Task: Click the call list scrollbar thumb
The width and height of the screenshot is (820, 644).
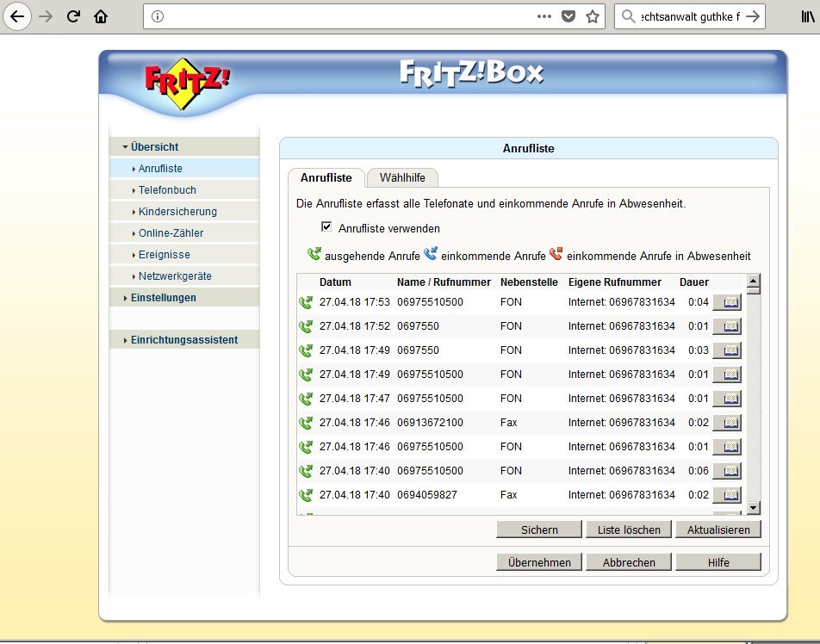Action: (x=754, y=290)
